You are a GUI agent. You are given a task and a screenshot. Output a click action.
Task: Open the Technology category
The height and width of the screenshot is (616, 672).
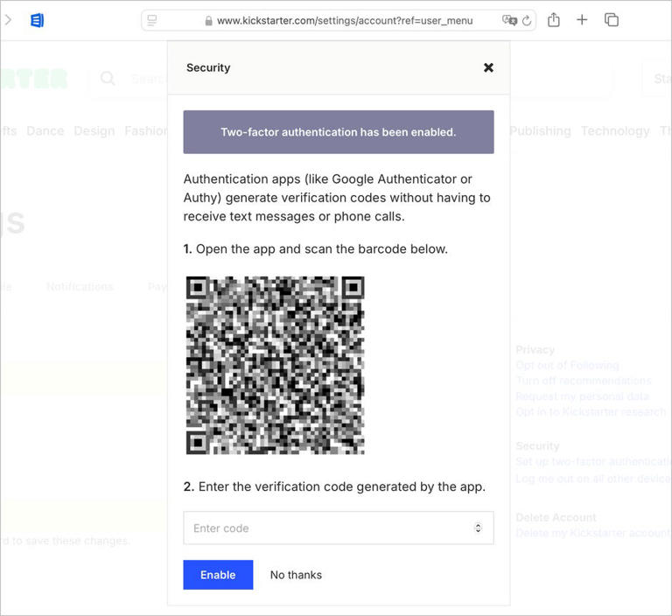(x=615, y=130)
